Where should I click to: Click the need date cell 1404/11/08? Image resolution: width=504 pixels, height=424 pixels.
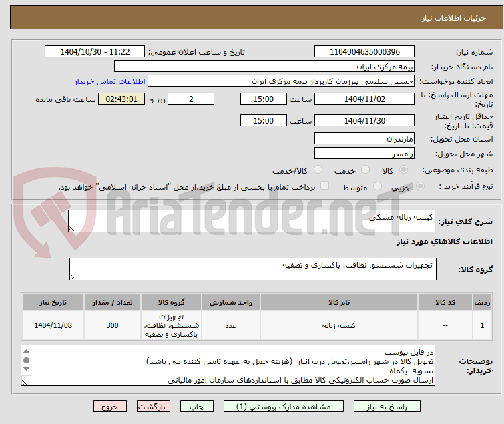(x=53, y=325)
